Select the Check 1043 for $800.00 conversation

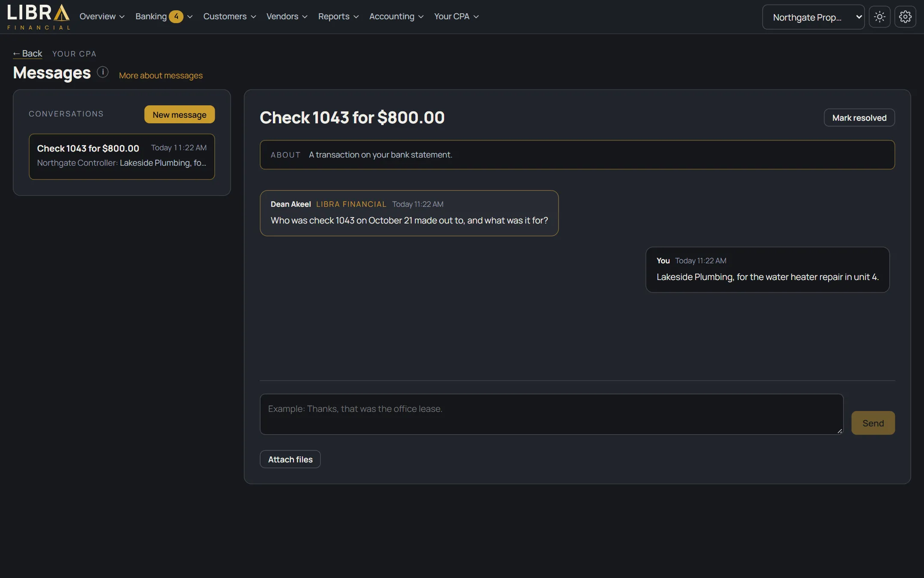122,157
